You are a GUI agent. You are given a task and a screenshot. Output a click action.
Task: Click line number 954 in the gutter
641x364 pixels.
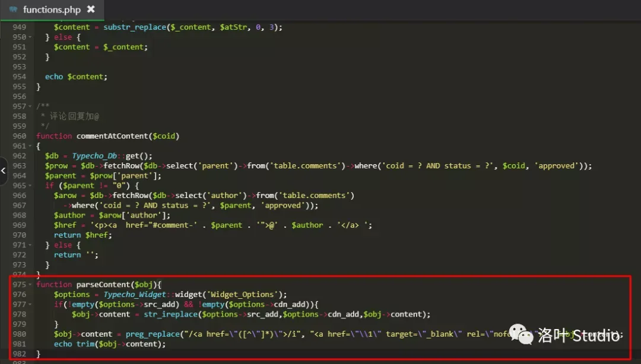click(x=19, y=76)
